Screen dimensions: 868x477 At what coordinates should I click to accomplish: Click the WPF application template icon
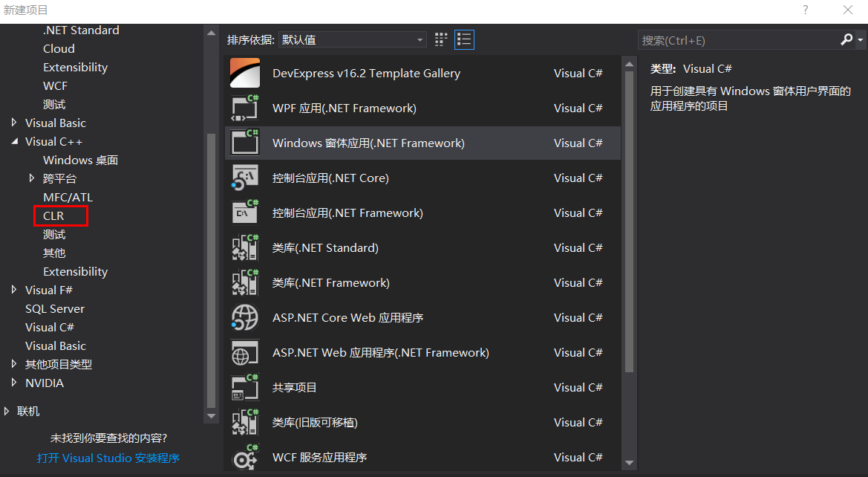(x=245, y=108)
